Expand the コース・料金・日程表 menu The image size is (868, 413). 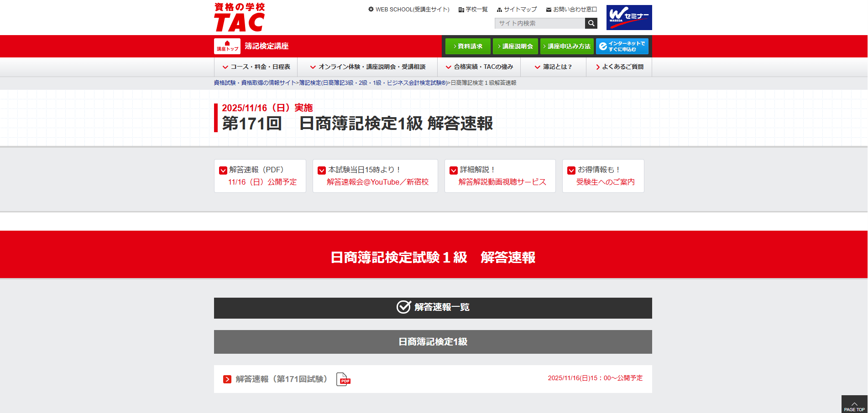pyautogui.click(x=256, y=67)
